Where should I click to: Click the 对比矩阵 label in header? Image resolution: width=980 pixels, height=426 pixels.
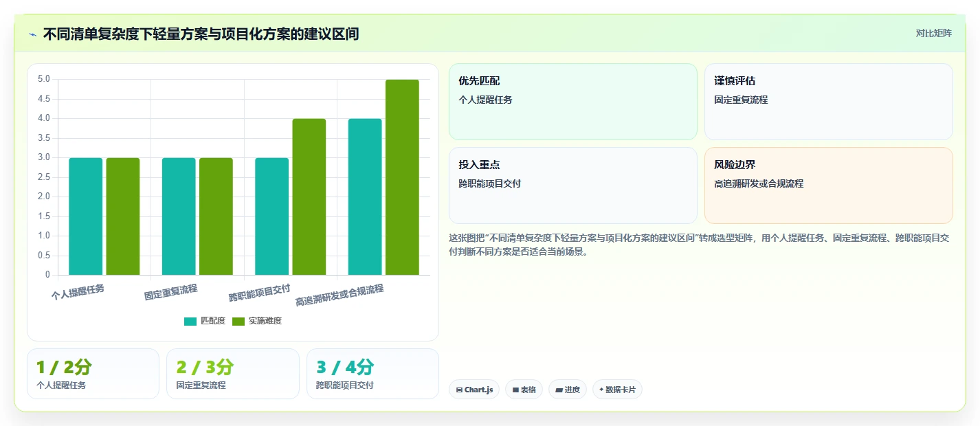(934, 33)
